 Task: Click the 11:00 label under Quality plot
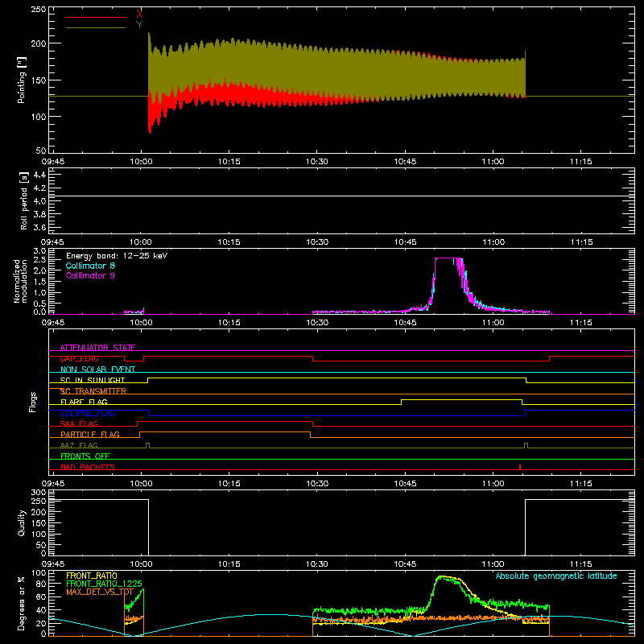[x=493, y=564]
